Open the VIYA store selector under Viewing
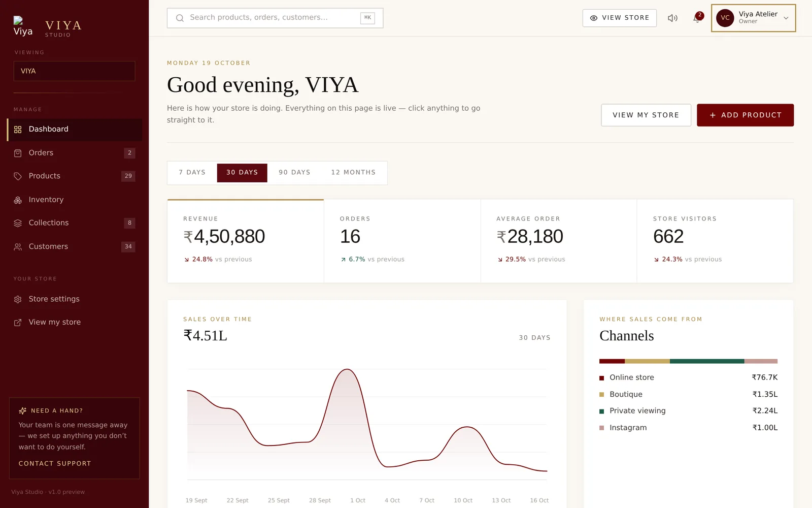Viewport: 812px width, 508px height. coord(74,71)
